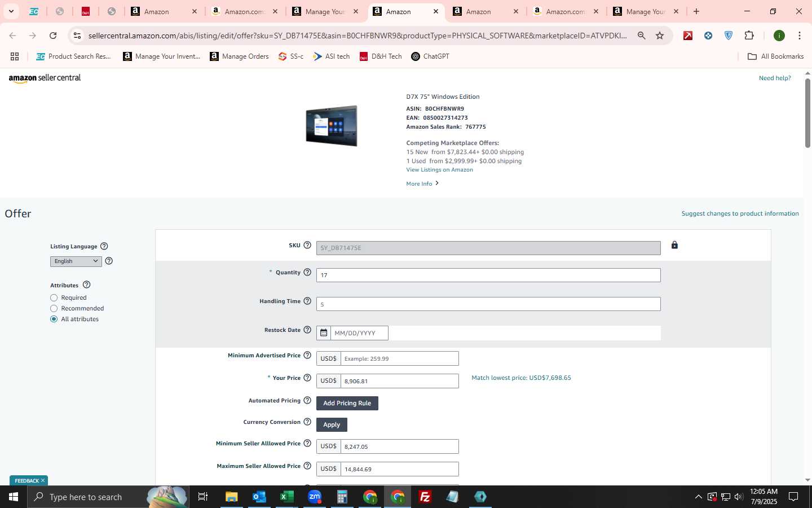Screen dimensions: 812x508
Task: Click the Apply currency conversion button
Action: tap(332, 424)
